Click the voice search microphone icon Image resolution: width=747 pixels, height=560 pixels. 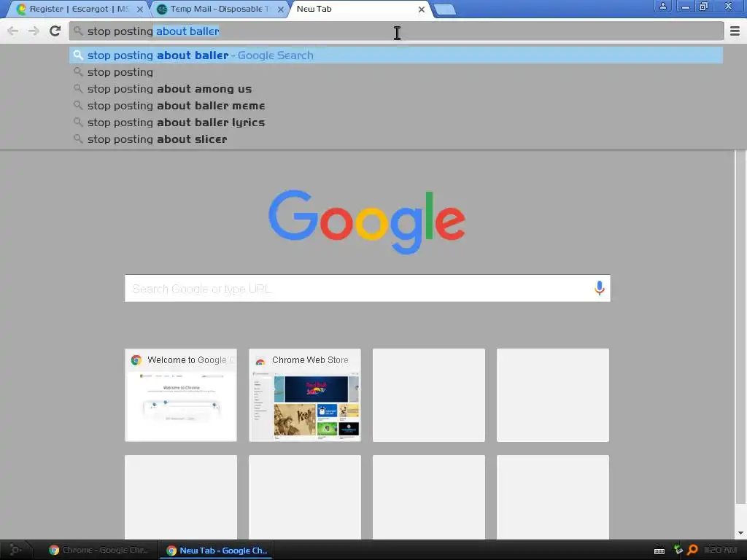599,288
